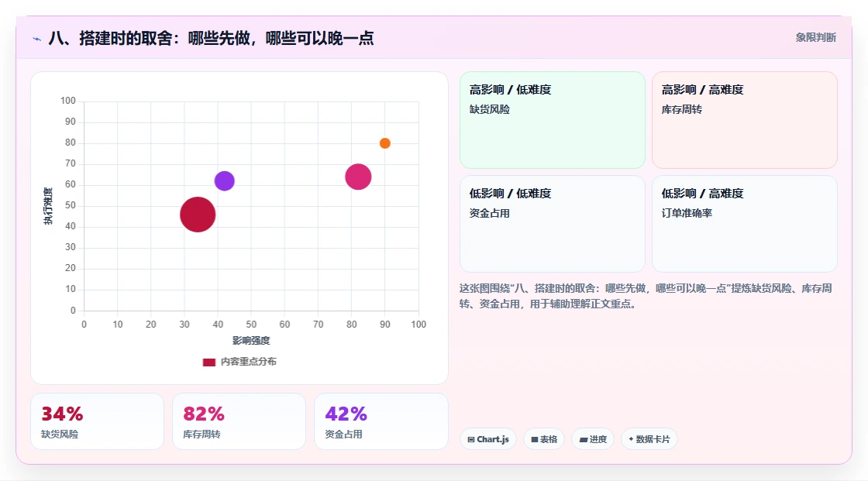Click the icon inside the Chart.js tag
This screenshot has width=868, height=481.
pyautogui.click(x=471, y=439)
